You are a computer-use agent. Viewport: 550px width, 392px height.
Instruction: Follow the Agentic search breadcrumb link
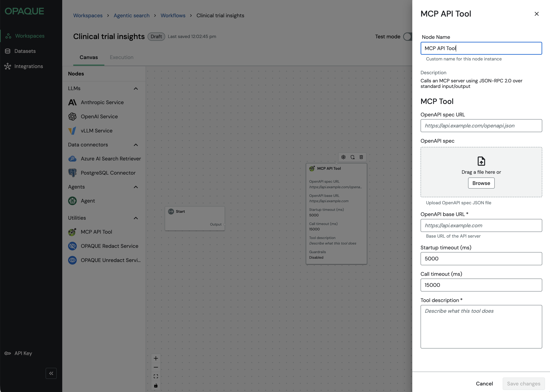coord(132,15)
